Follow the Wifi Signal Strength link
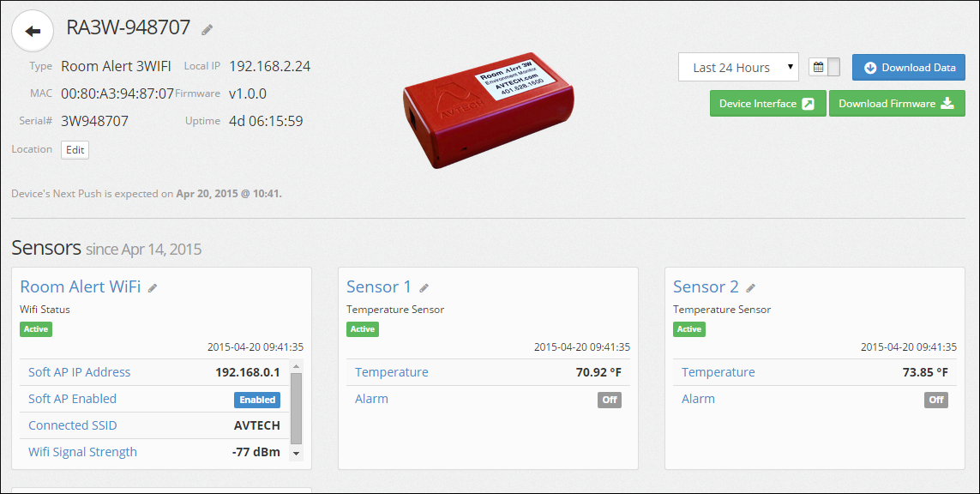The width and height of the screenshot is (980, 494). click(x=82, y=451)
